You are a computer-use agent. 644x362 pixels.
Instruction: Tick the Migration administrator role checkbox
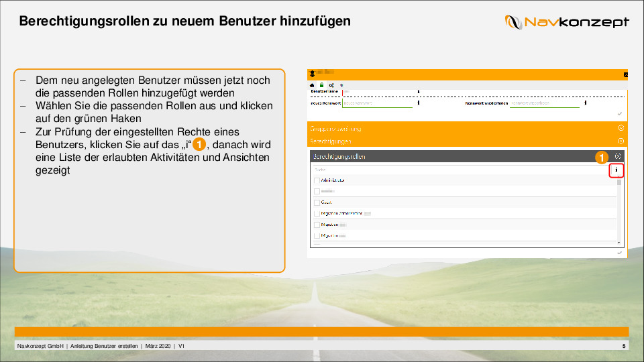tap(317, 213)
